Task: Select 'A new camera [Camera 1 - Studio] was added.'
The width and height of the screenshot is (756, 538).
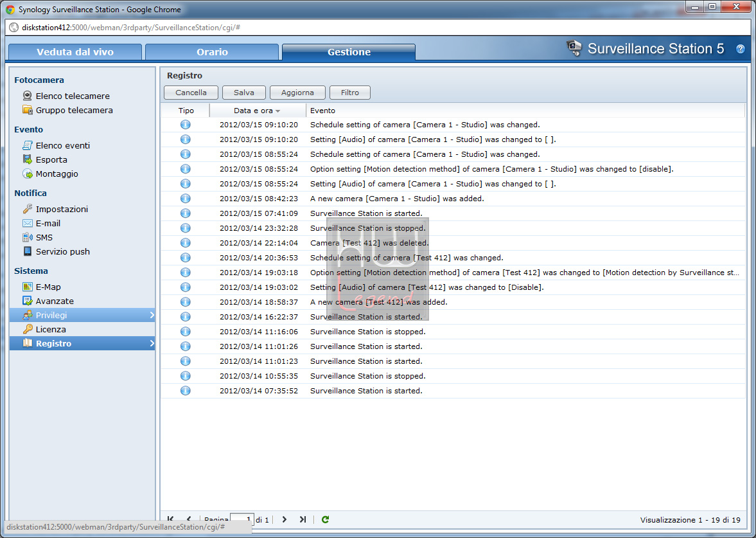Action: [x=397, y=199]
